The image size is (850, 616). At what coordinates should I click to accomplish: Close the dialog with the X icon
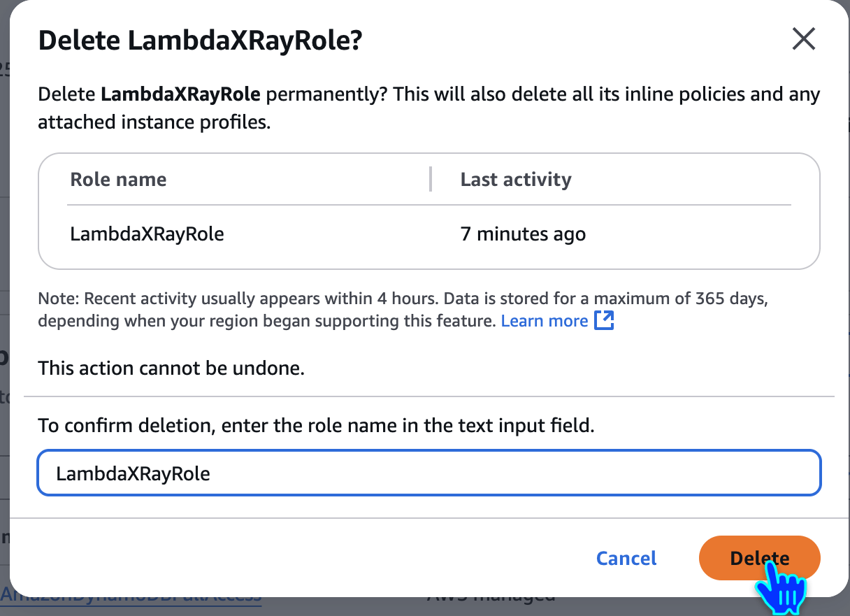804,39
